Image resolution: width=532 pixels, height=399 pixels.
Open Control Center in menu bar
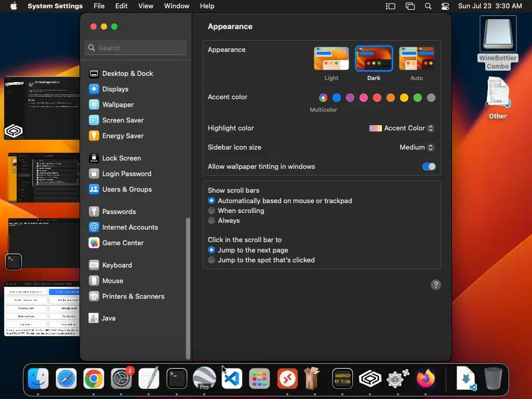point(445,6)
